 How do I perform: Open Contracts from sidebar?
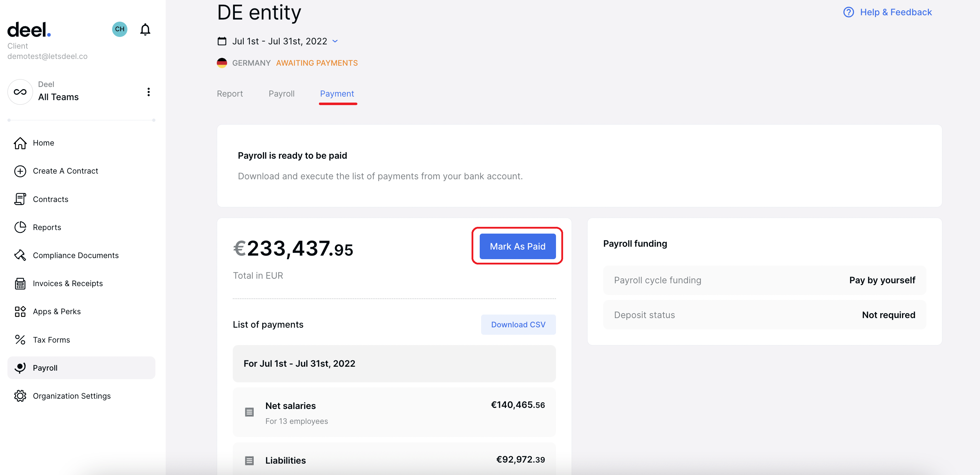point(50,199)
